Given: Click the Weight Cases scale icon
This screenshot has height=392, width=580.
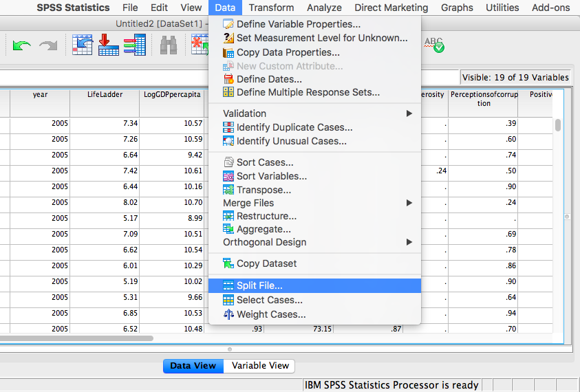Looking at the screenshot, I should (x=228, y=314).
